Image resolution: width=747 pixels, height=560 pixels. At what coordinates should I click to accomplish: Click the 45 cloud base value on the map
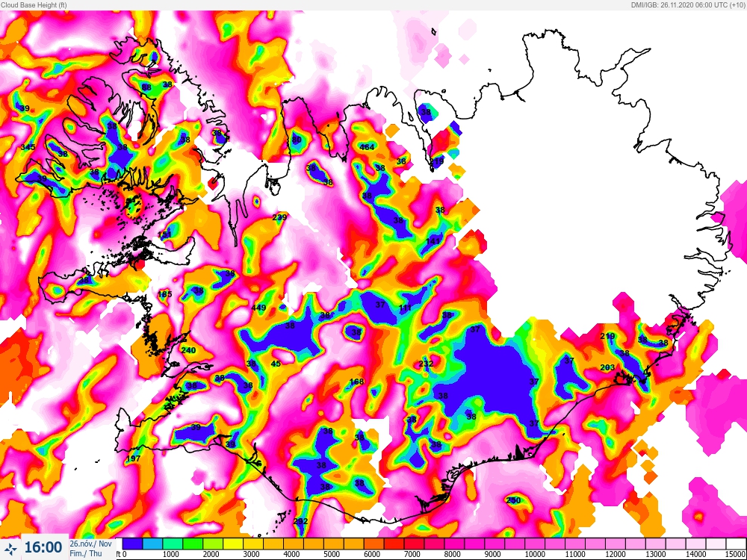276,364
